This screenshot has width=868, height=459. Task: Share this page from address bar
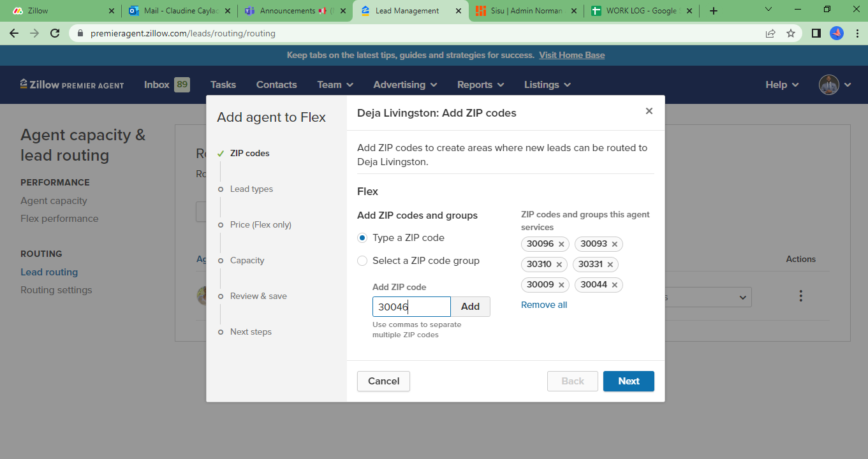tap(770, 33)
